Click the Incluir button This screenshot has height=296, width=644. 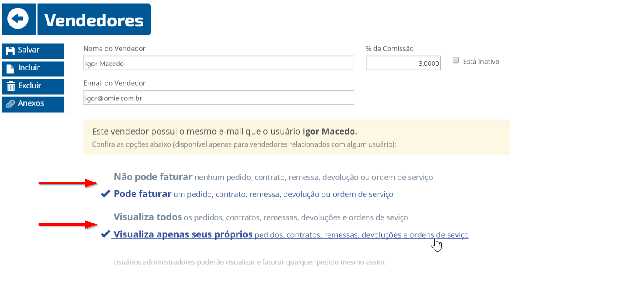click(33, 68)
